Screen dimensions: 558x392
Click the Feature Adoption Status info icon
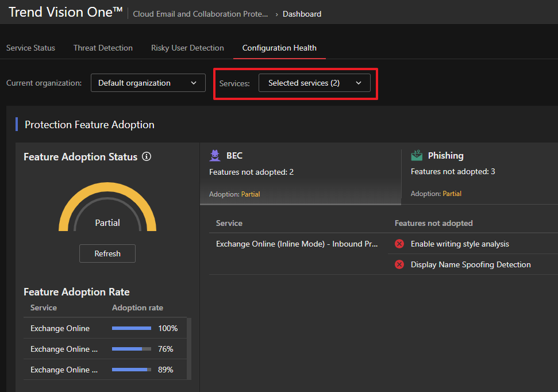tap(147, 157)
